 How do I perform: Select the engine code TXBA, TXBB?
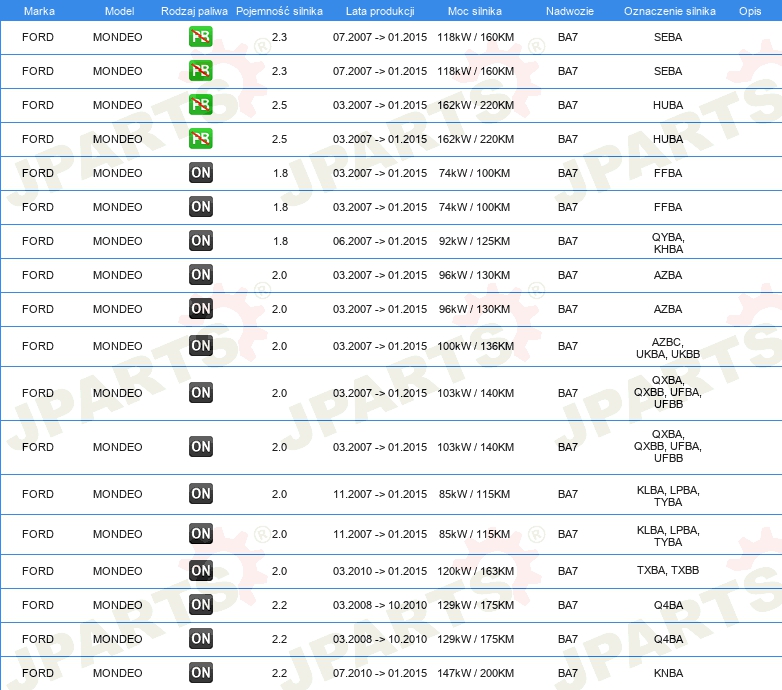click(x=668, y=570)
